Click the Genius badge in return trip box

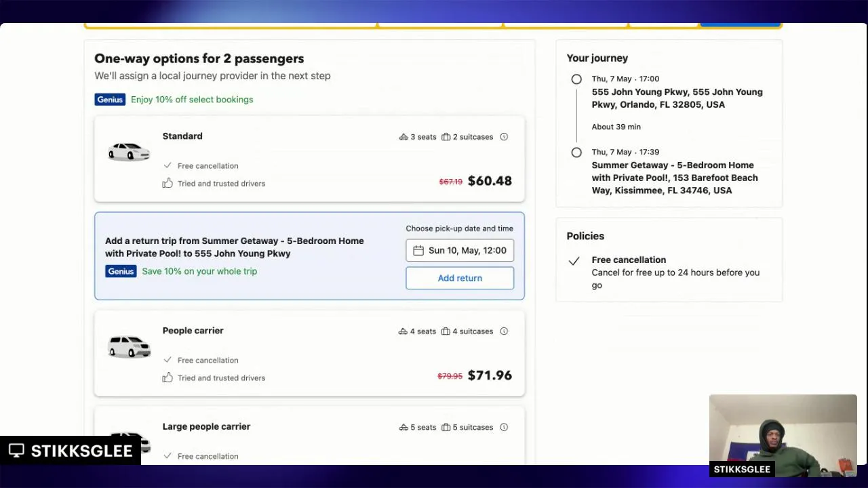(121, 271)
